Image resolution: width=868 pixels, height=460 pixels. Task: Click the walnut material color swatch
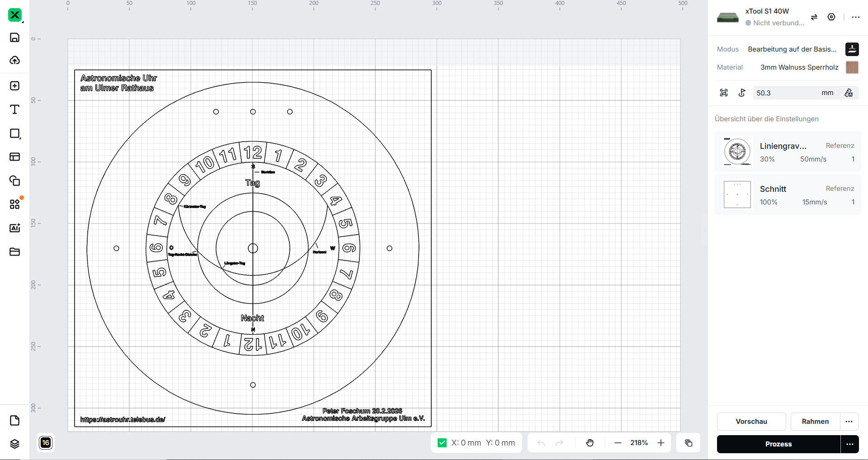click(x=852, y=67)
